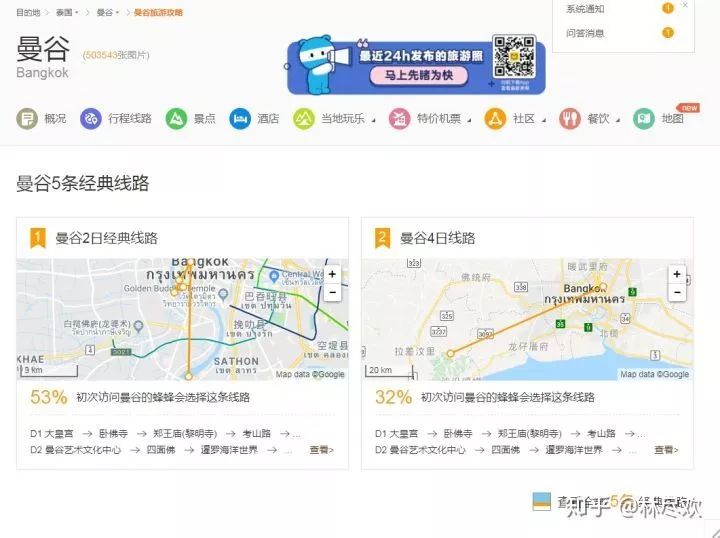Viewport: 720px width, 538px height.
Task: Click the 地图 map icon
Action: coord(644,119)
